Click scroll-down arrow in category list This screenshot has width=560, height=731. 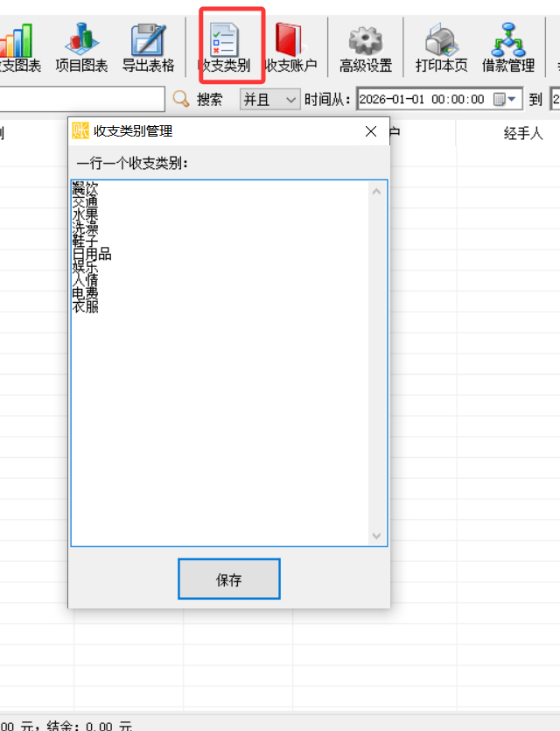pyautogui.click(x=377, y=536)
